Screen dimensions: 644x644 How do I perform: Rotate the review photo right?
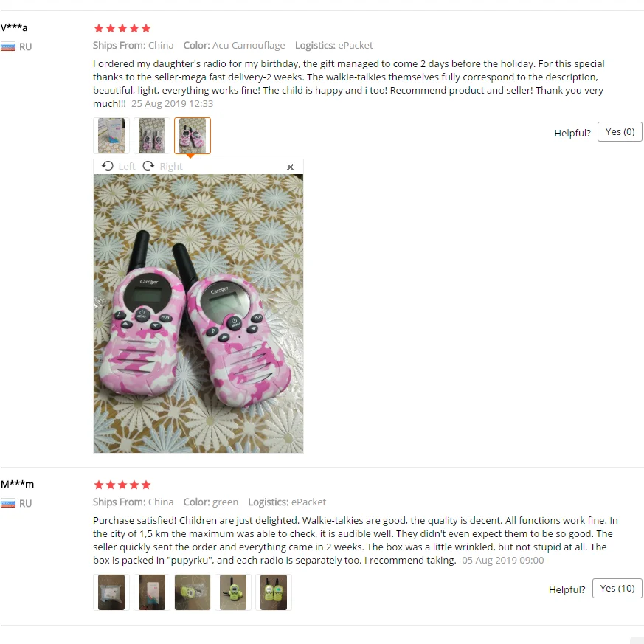pos(162,166)
